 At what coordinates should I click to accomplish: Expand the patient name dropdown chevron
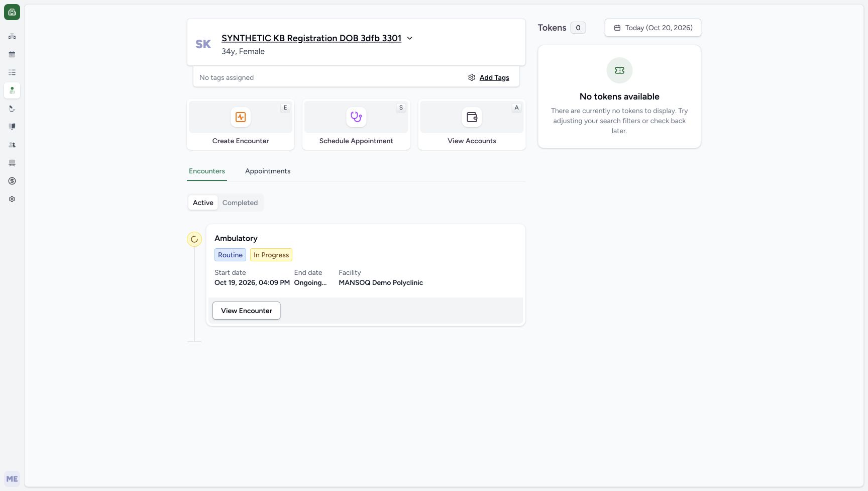pos(409,38)
